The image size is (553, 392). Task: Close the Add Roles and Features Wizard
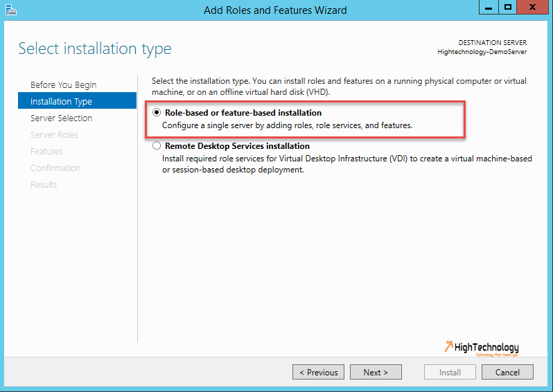(532, 7)
